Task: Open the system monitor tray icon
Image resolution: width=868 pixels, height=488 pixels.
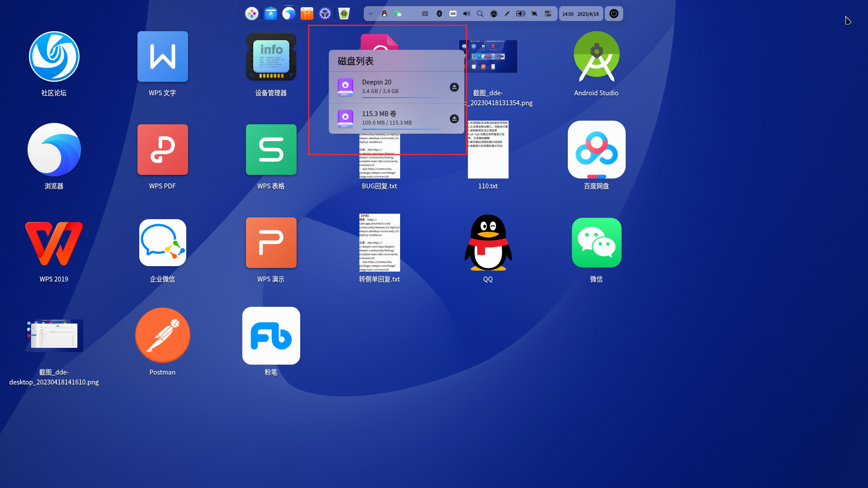Action: (494, 14)
